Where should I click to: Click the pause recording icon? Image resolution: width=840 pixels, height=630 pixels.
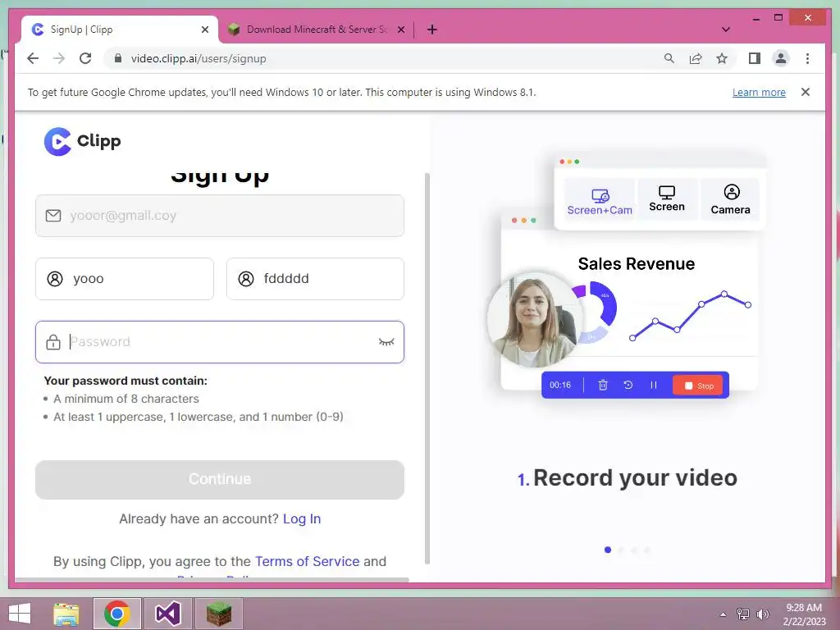coord(654,385)
